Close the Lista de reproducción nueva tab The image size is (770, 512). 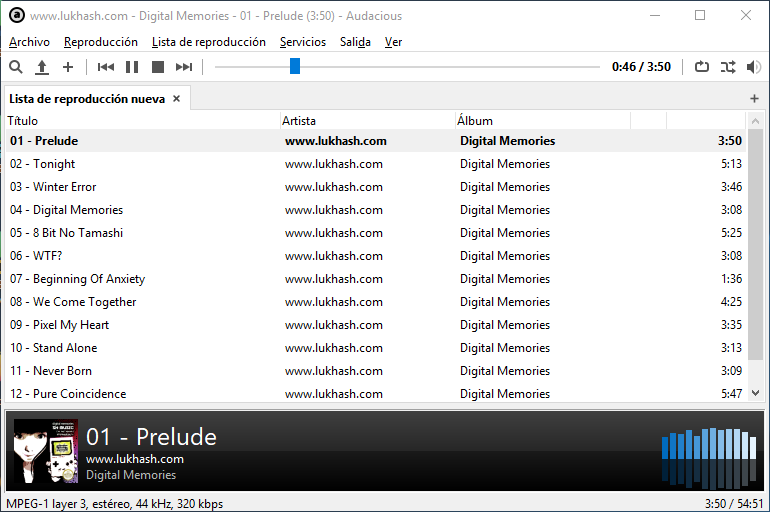click(x=177, y=99)
